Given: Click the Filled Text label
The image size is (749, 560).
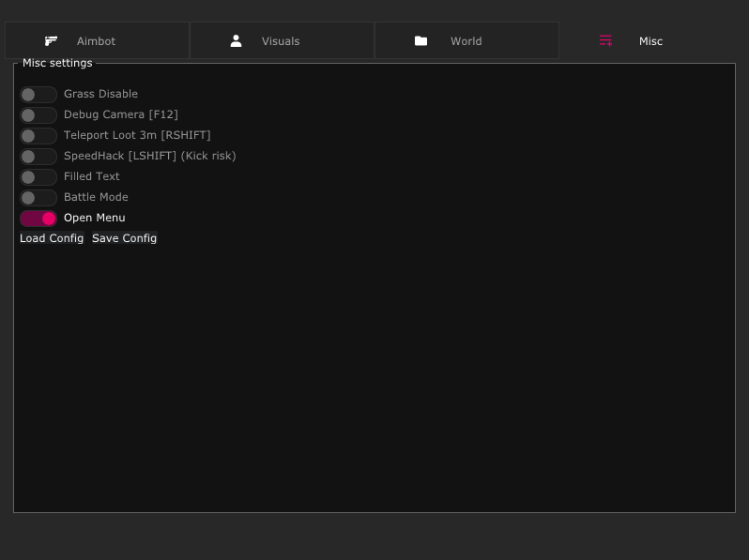Looking at the screenshot, I should click(x=92, y=176).
